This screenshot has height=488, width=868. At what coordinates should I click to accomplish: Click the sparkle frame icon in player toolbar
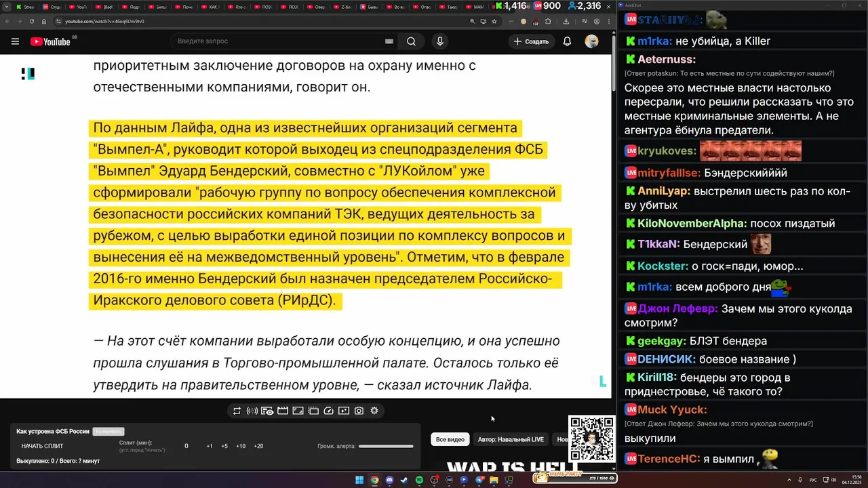point(344,411)
